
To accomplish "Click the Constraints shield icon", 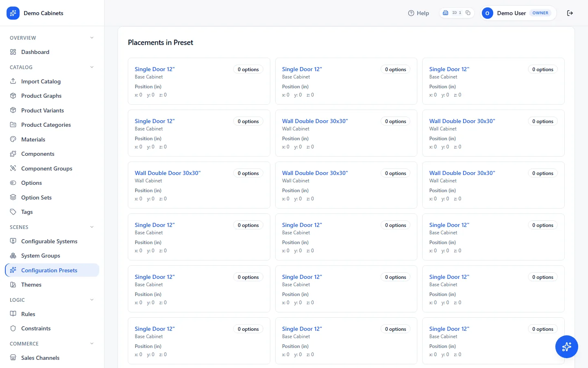I will [x=13, y=328].
